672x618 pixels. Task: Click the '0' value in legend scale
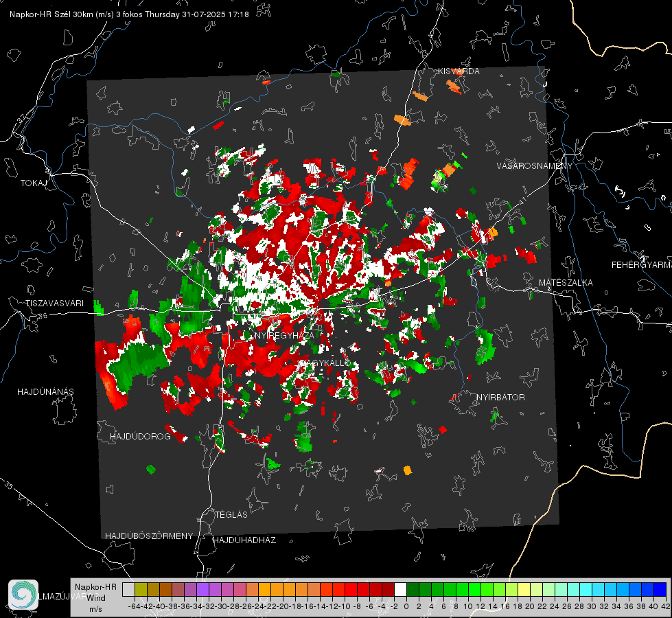406,606
